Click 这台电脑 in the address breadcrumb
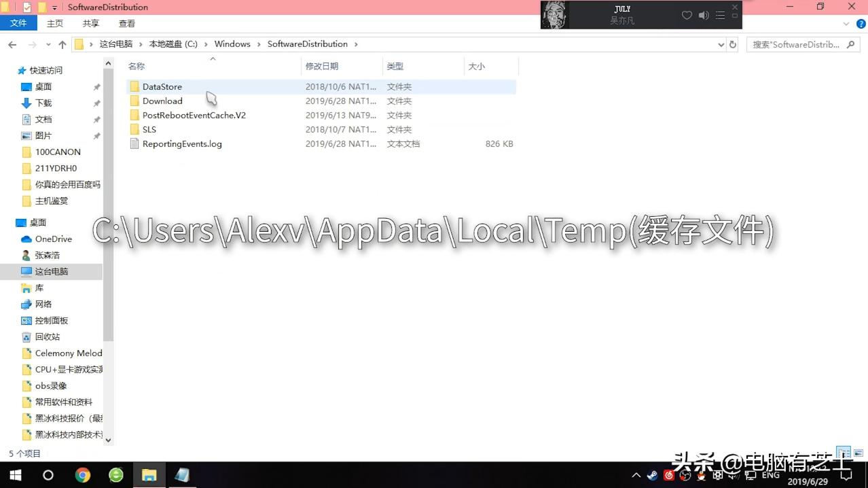Image resolution: width=868 pixels, height=488 pixels. click(x=116, y=44)
